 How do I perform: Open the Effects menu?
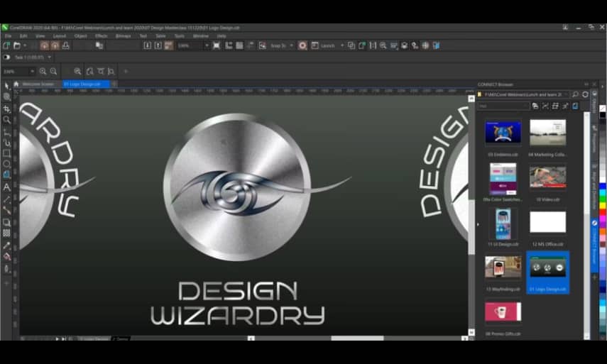[101, 35]
